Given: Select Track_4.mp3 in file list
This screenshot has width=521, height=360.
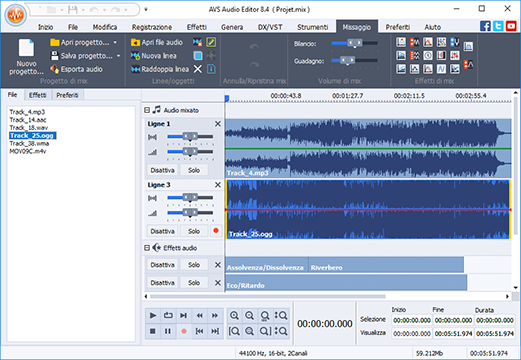Looking at the screenshot, I should point(27,112).
